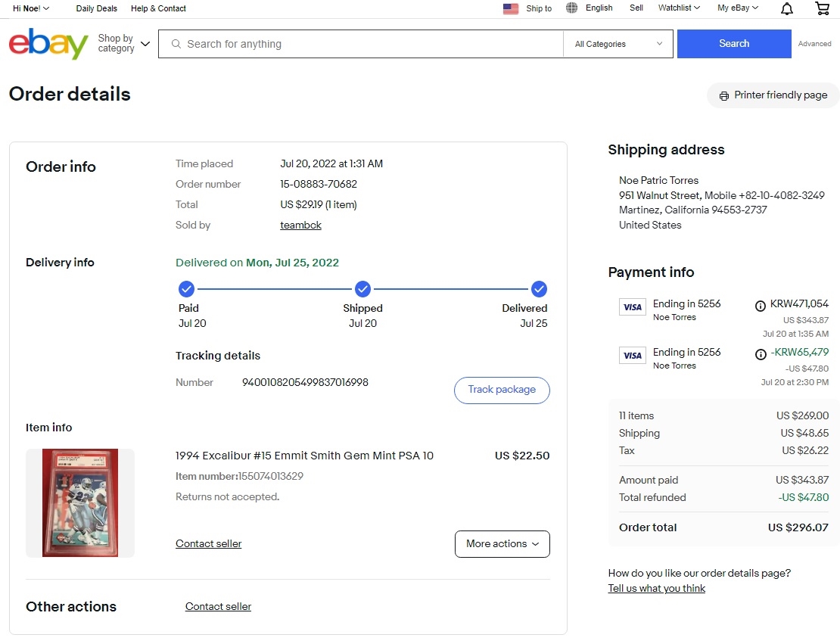This screenshot has width=840, height=644.
Task: Click the Ship to option
Action: tap(538, 8)
